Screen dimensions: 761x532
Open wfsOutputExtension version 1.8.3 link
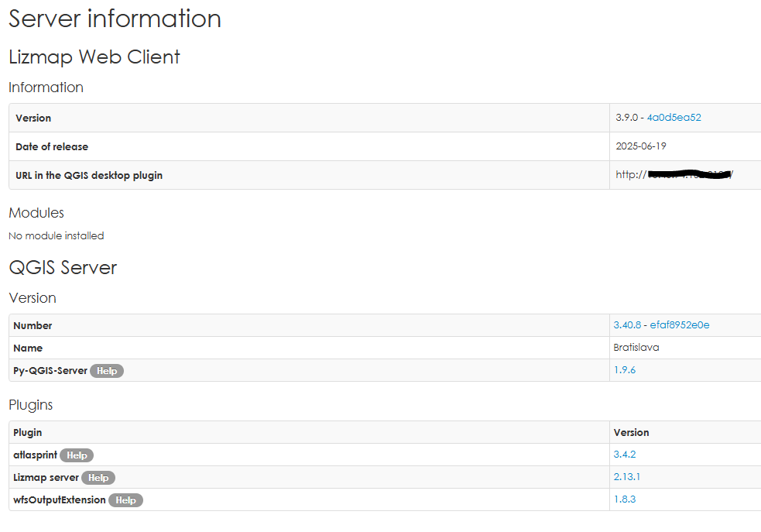tap(625, 499)
